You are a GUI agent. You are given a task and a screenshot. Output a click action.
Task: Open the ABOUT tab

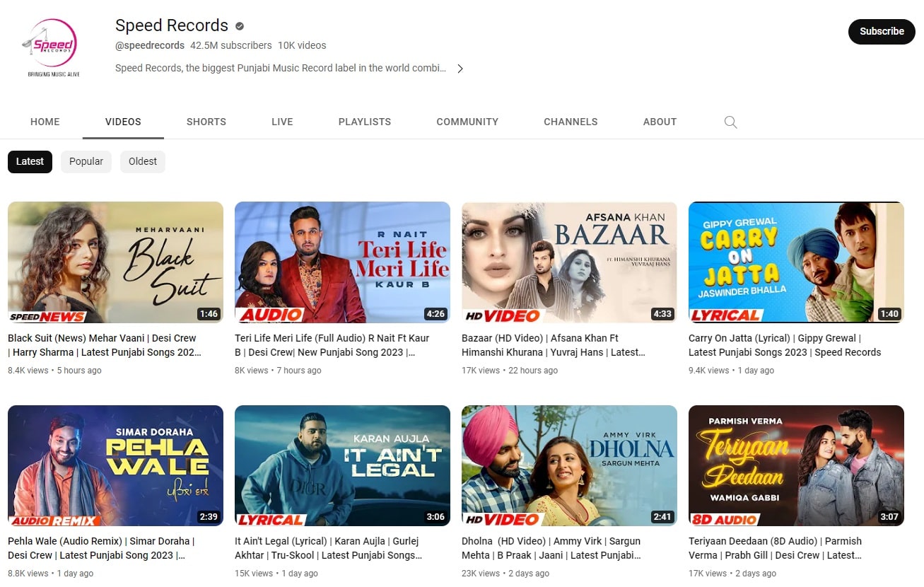pos(660,122)
